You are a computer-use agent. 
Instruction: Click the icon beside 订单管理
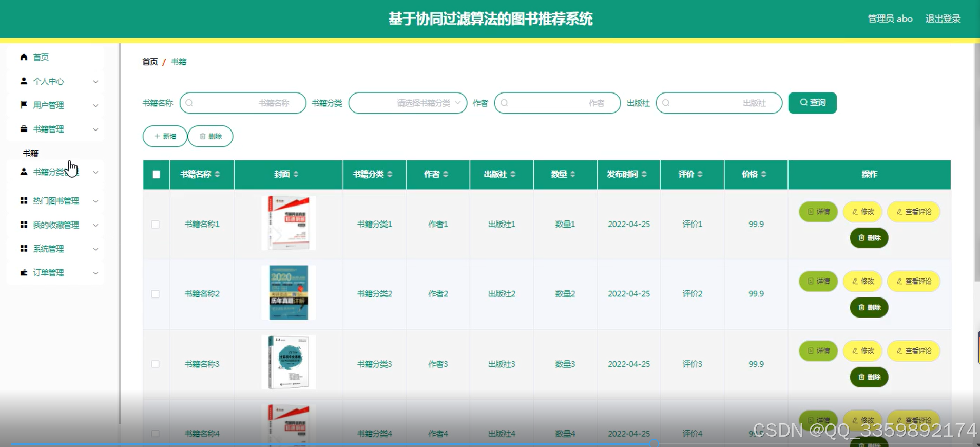click(24, 272)
